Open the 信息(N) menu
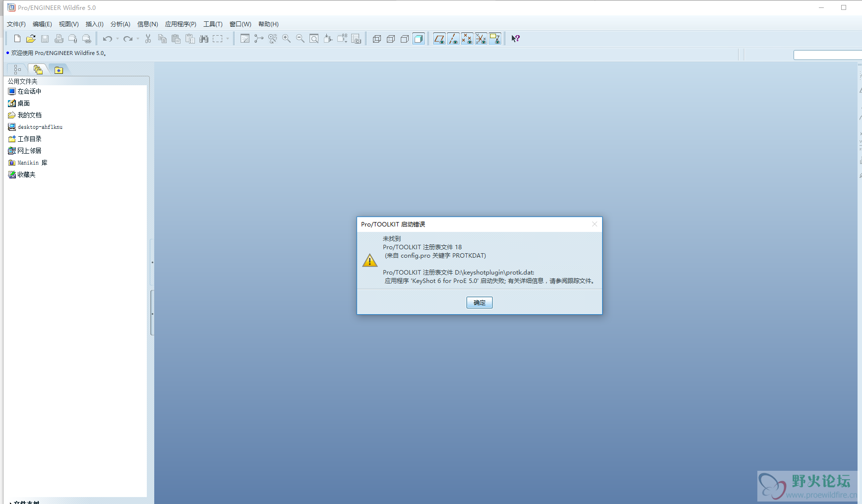This screenshot has height=504, width=862. 148,24
